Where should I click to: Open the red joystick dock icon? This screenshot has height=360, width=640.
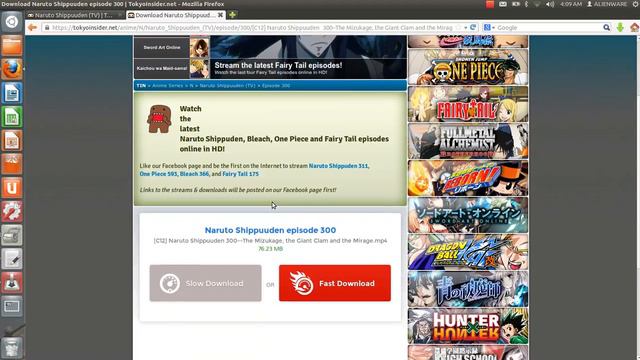pyautogui.click(x=11, y=282)
